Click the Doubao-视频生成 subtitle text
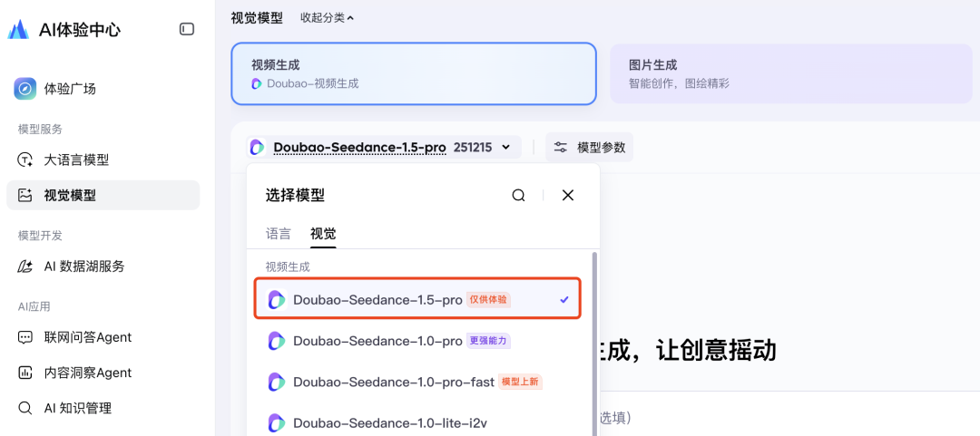The width and height of the screenshot is (980, 436). pos(312,83)
